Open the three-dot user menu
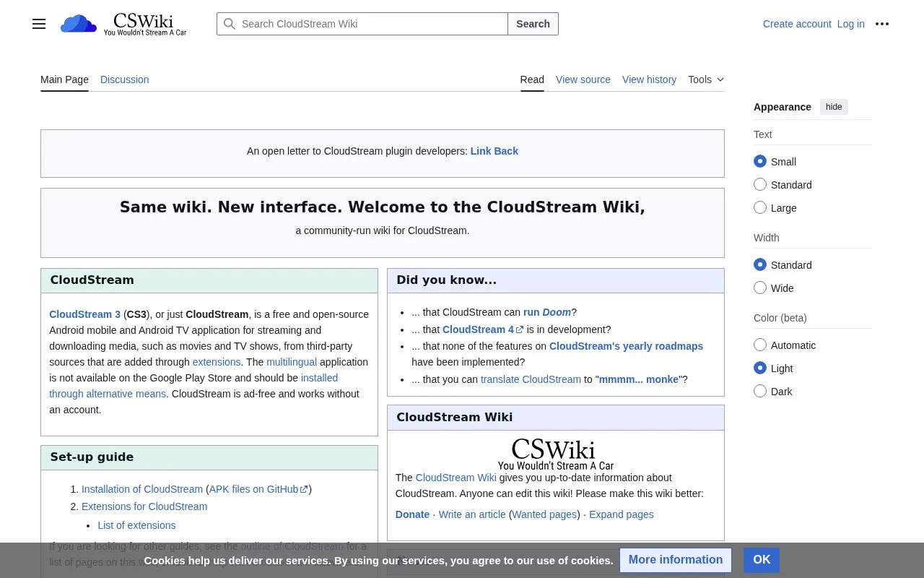The height and width of the screenshot is (578, 924). click(x=882, y=24)
